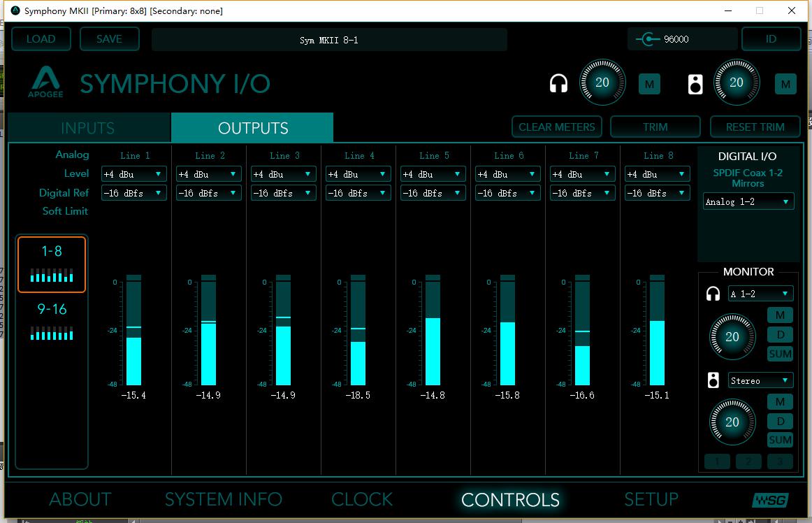
Task: Switch to the INPUTS tab
Action: tap(88, 128)
